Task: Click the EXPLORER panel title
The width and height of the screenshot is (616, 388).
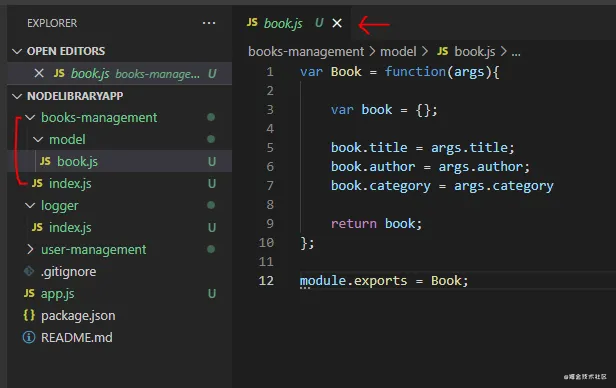Action: click(52, 23)
